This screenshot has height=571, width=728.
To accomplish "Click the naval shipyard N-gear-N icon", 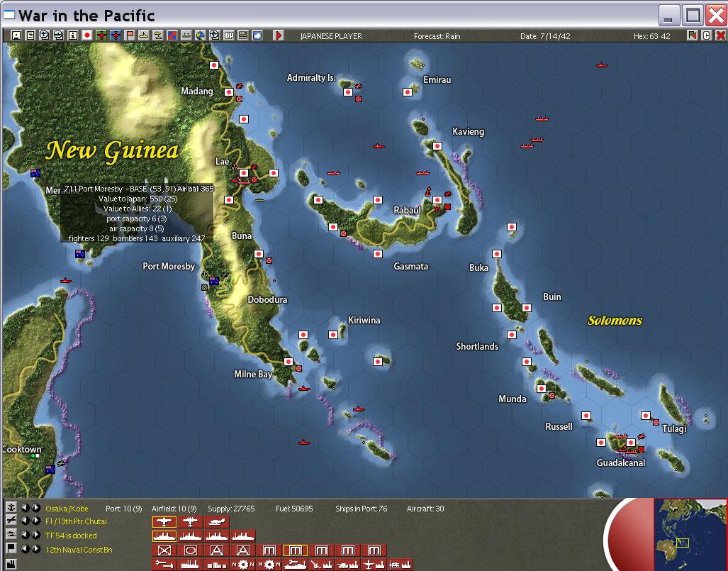I will tap(243, 565).
